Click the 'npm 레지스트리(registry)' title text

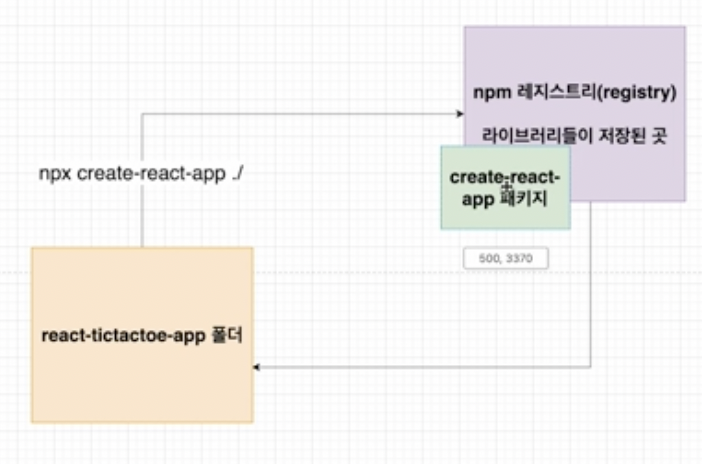point(575,92)
